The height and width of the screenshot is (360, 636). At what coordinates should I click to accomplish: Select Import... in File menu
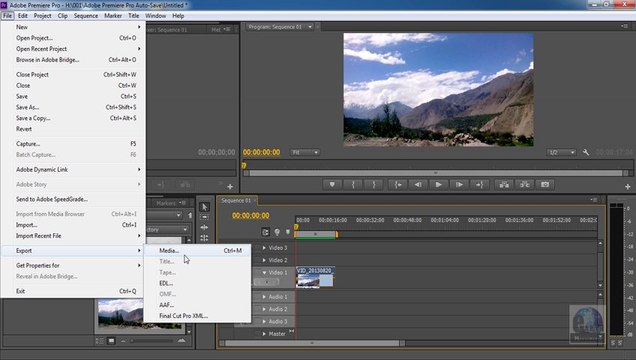(x=73, y=225)
